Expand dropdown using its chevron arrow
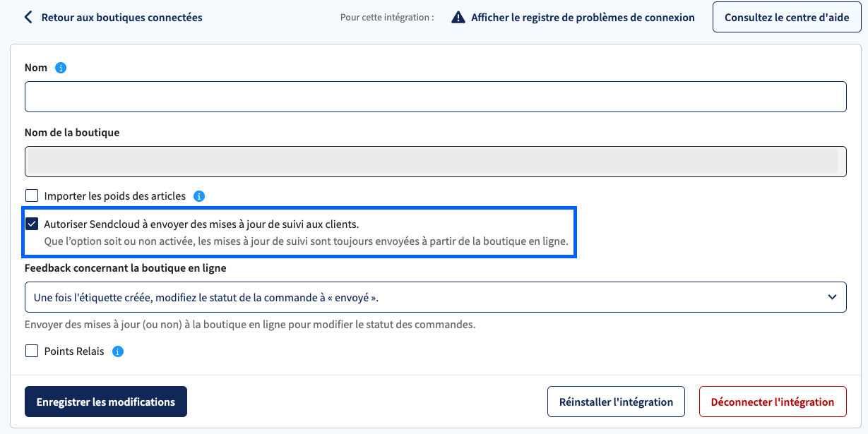This screenshot has width=868, height=434. (x=831, y=297)
